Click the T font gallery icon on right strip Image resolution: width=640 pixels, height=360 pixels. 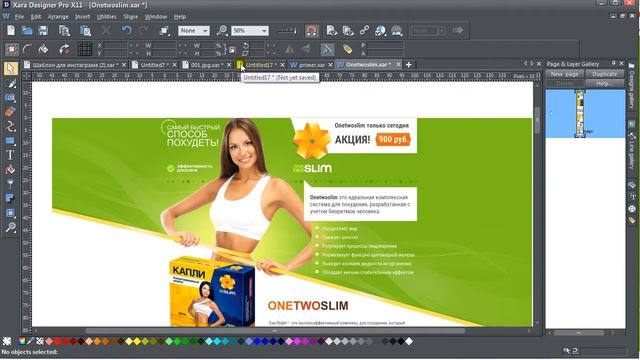point(632,197)
